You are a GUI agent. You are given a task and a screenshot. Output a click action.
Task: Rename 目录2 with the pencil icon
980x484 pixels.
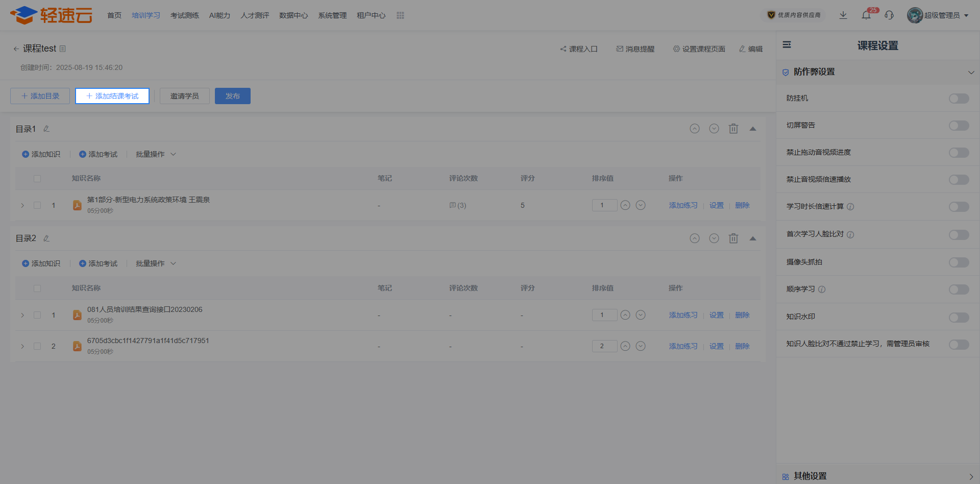click(x=46, y=238)
